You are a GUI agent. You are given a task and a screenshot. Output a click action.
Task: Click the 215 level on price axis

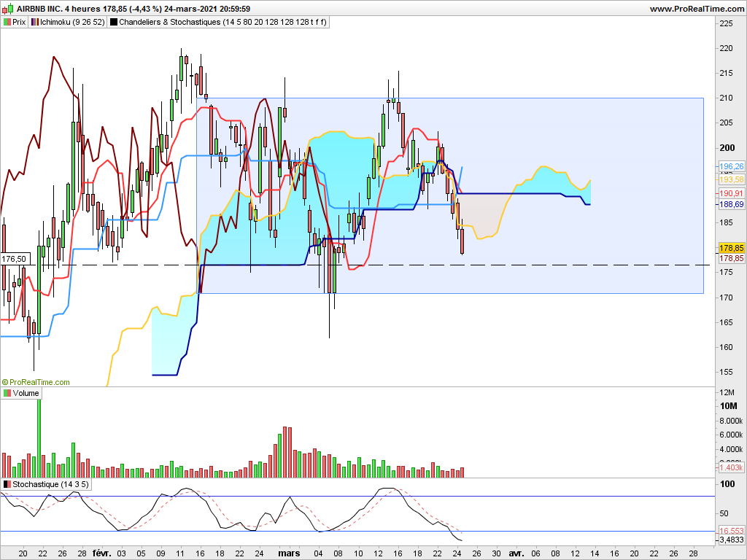click(x=726, y=74)
